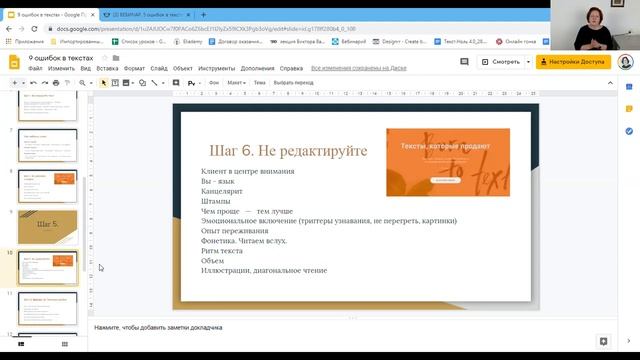Collapse the menus with the up chevron
The width and height of the screenshot is (640, 360).
pos(610,83)
